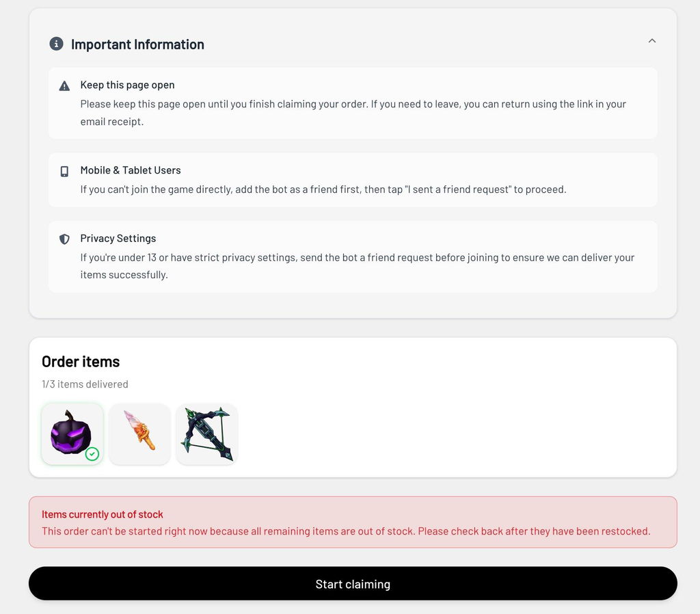700x614 pixels.
Task: Click the Order items heading
Action: [x=81, y=362]
